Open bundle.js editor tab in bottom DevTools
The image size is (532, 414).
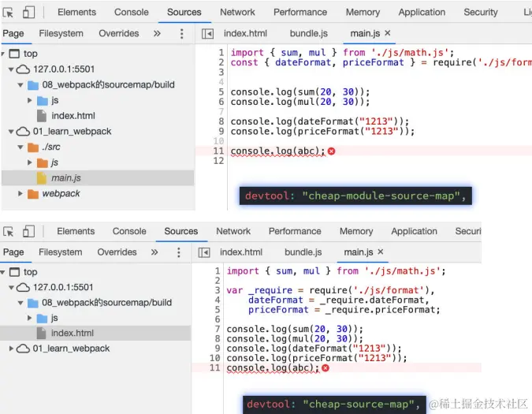click(303, 252)
